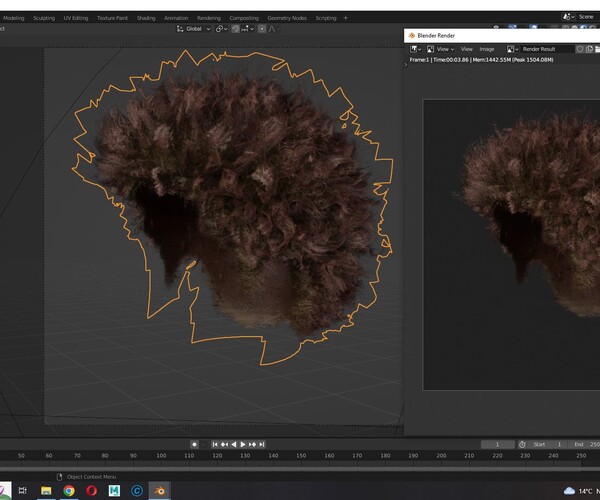Switch to the Sculpting workspace tab

[44, 18]
